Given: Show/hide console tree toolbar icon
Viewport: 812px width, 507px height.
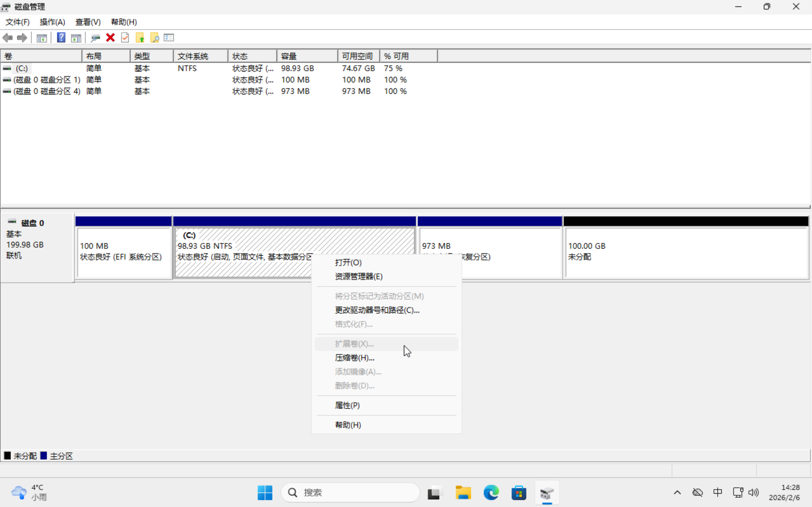Looking at the screenshot, I should point(42,38).
